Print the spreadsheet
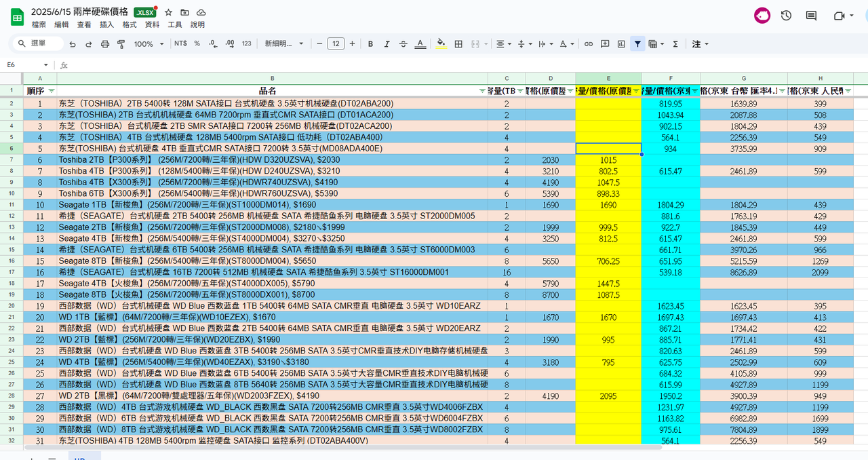The image size is (868, 460). 105,43
